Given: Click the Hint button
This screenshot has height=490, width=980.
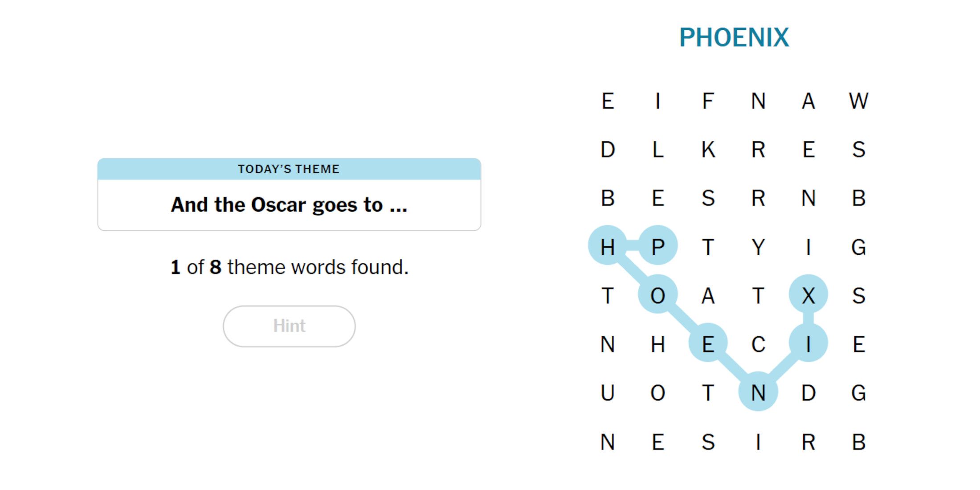Looking at the screenshot, I should click(x=289, y=326).
